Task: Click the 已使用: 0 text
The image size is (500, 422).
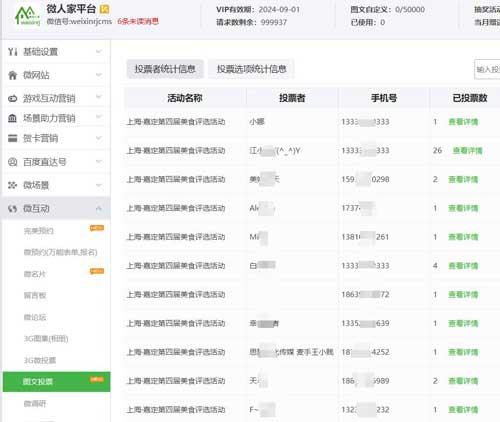Action: pyautogui.click(x=368, y=22)
